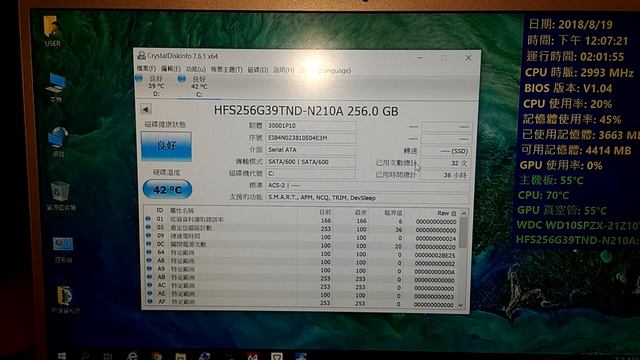Click the drive letter C: field
Viewport: 640px width, 360px height.
[311, 173]
